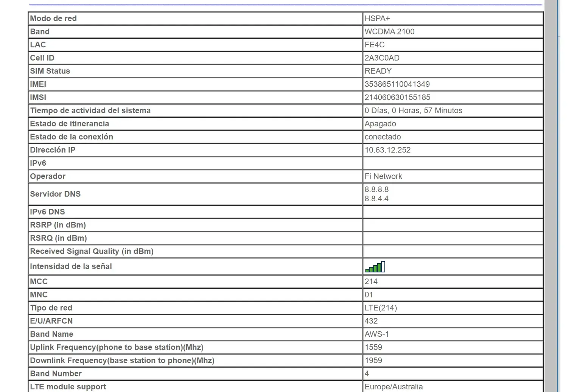Select the band number 4
The image size is (588, 392).
point(367,374)
